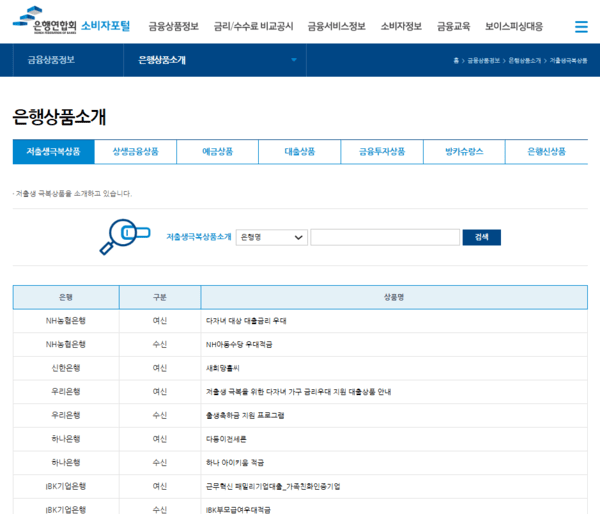Focus the search keyword input field
Screen dimensions: 600x514
click(385, 237)
